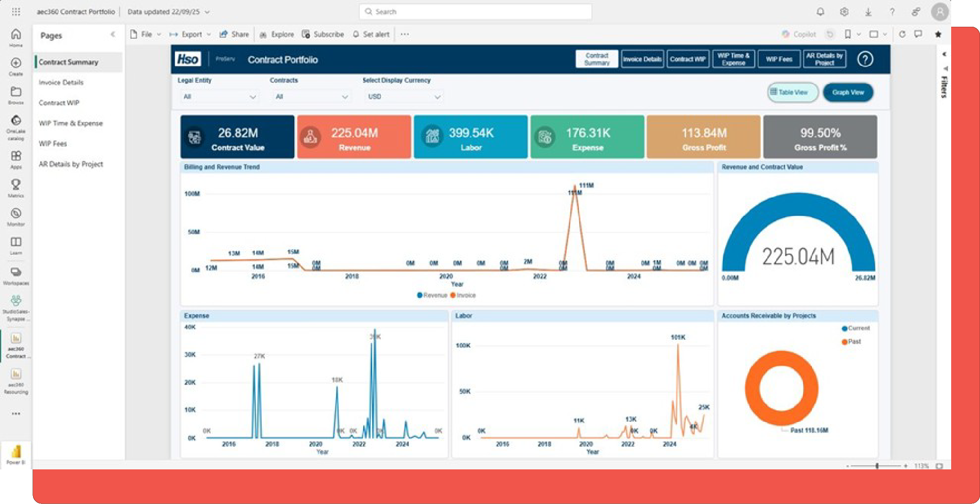Screen dimensions: 980x504
Task: Expand the Filters pane
Action: pyautogui.click(x=944, y=54)
